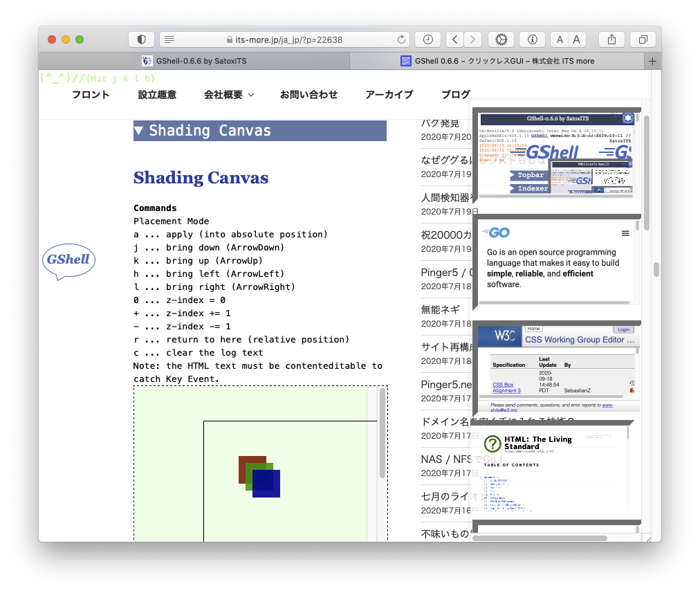Click the privacy shield icon in toolbar

pyautogui.click(x=142, y=39)
